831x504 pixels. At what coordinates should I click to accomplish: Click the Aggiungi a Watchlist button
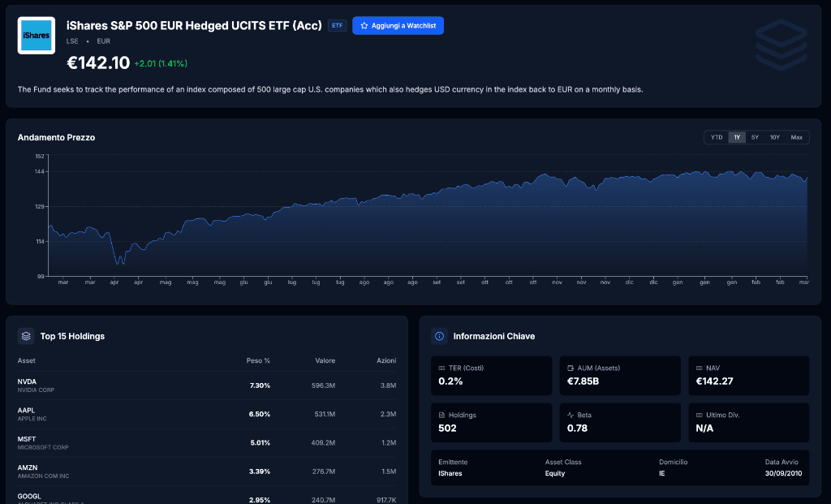(x=398, y=25)
